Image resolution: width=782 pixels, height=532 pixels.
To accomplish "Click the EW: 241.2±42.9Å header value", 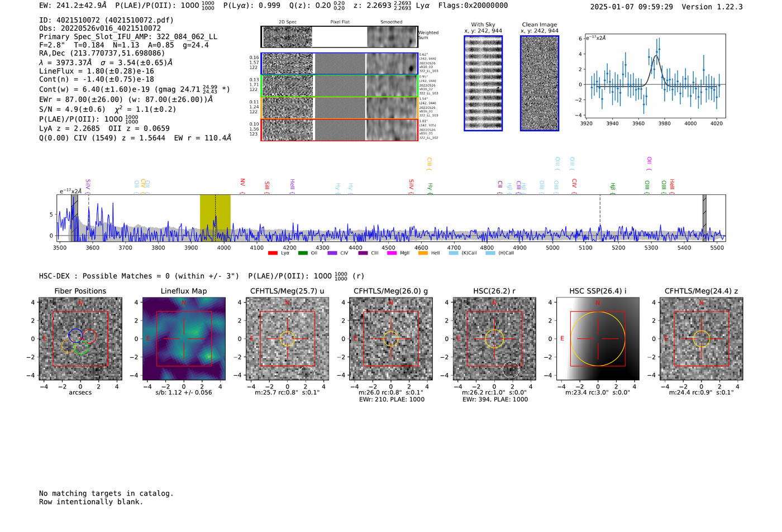I will click(x=73, y=6).
